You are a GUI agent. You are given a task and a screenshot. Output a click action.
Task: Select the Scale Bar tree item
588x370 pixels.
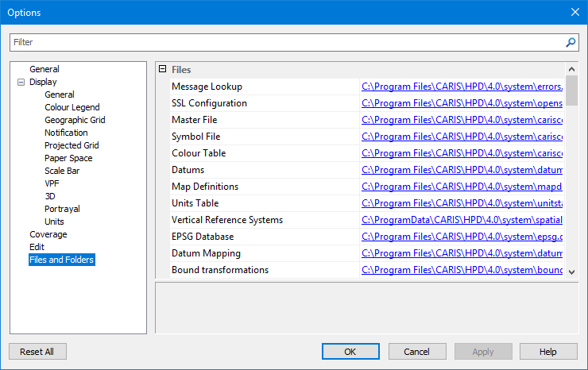pyautogui.click(x=62, y=171)
